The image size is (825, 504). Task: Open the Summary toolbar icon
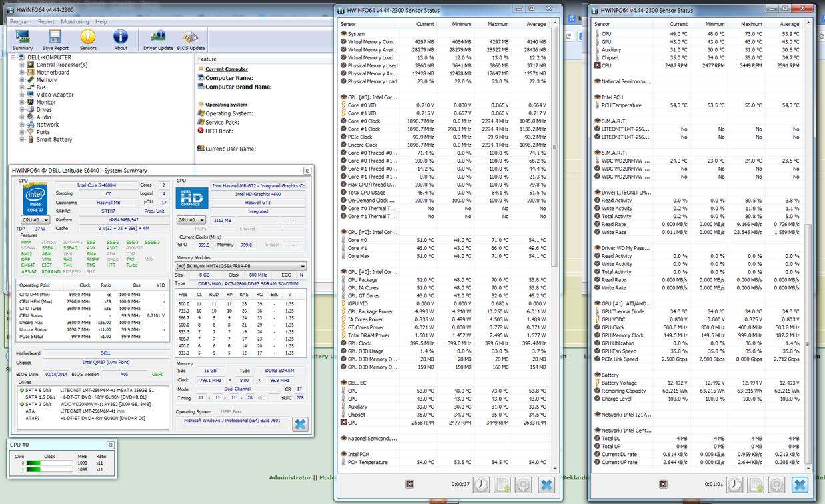tap(23, 40)
